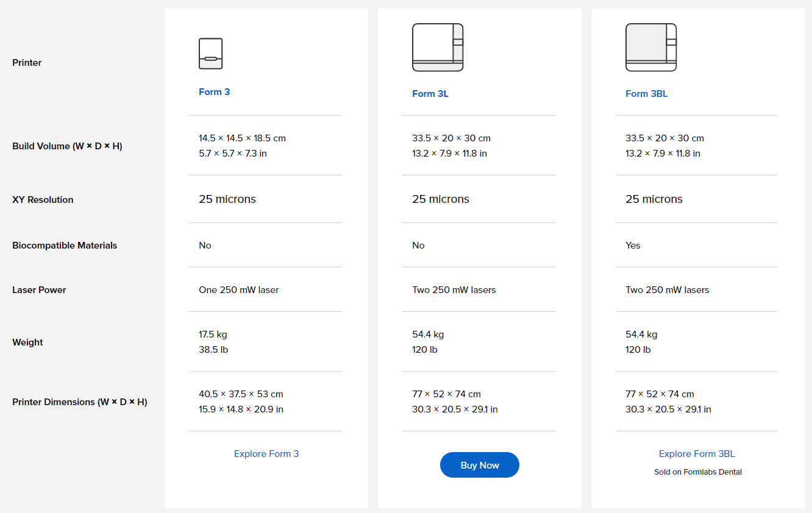
Task: Click the Form 3 printer icon
Action: pos(210,54)
